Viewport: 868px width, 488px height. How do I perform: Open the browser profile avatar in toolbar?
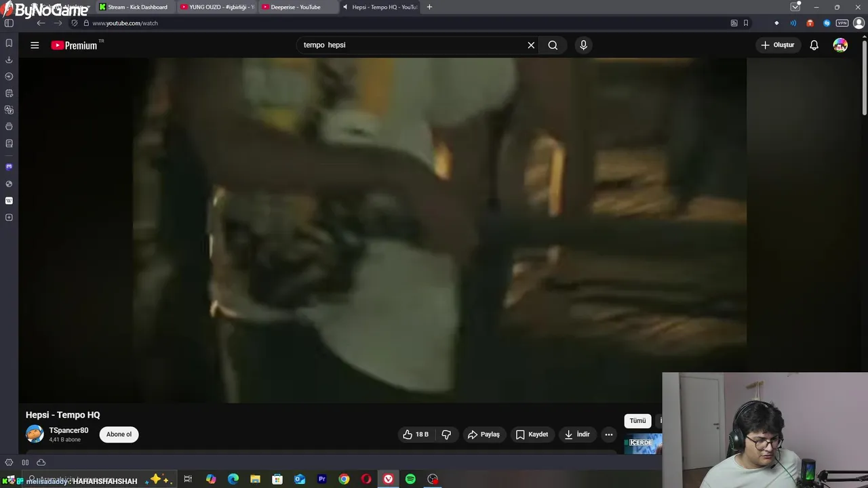click(x=859, y=23)
